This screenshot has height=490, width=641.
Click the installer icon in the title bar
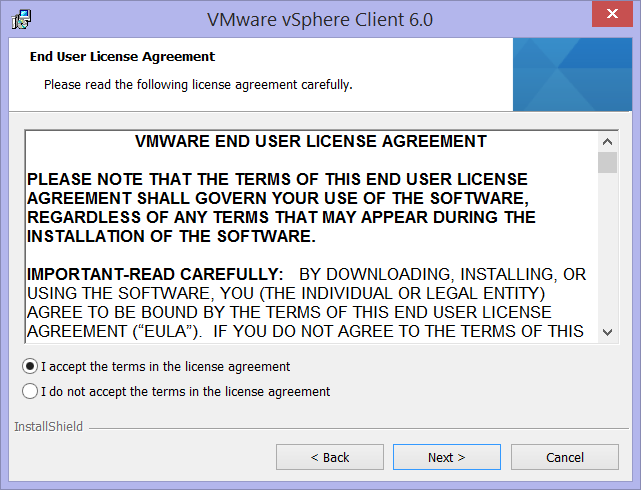tap(21, 20)
